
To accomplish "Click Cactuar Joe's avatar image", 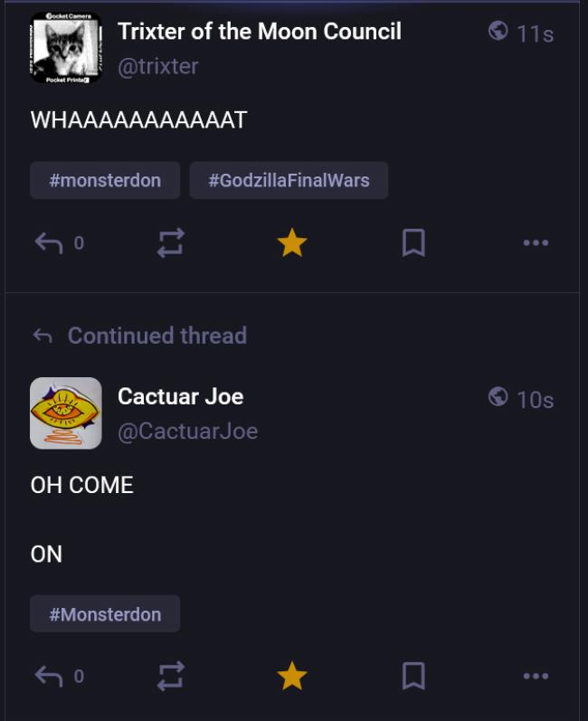I will coord(66,413).
